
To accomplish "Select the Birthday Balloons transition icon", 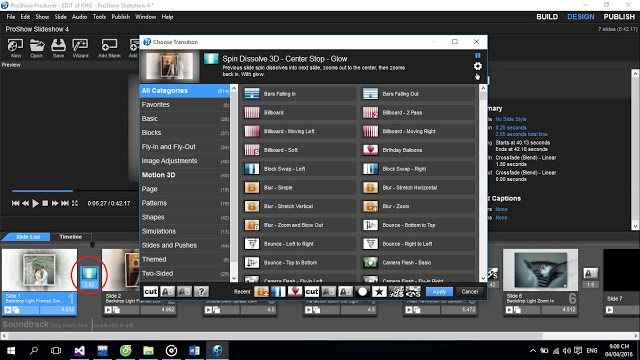I will [x=370, y=150].
